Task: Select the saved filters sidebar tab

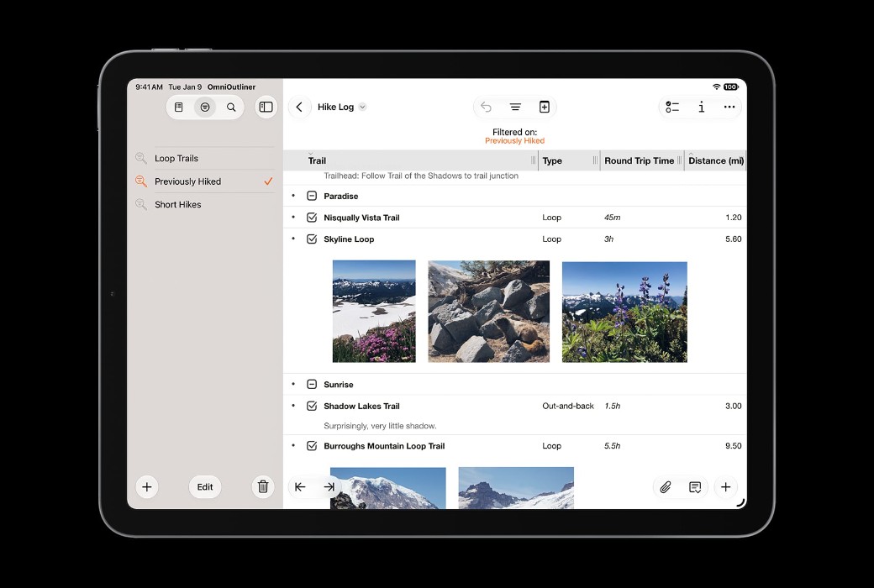Action: (205, 107)
